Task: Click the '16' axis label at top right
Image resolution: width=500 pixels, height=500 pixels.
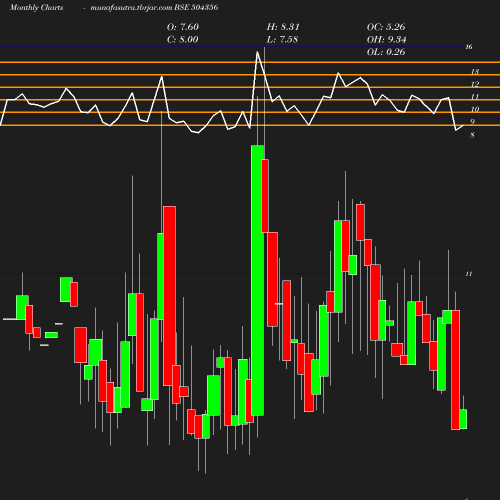Action: click(469, 47)
